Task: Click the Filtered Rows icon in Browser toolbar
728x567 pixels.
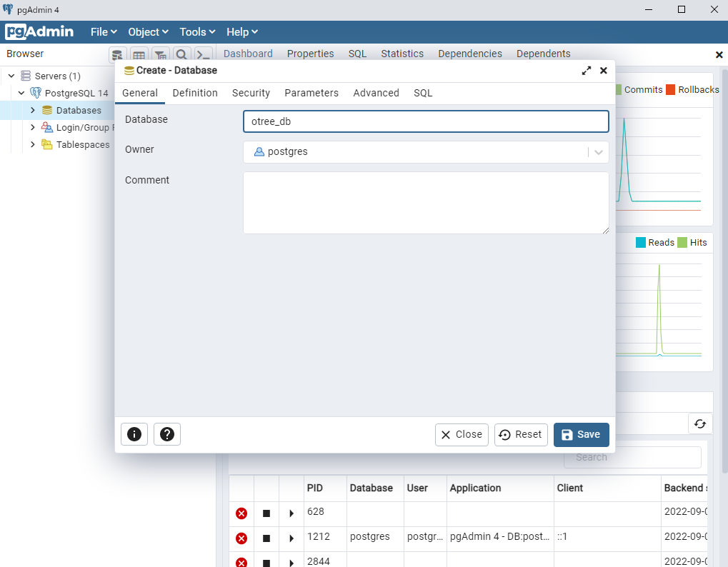Action: click(x=160, y=55)
